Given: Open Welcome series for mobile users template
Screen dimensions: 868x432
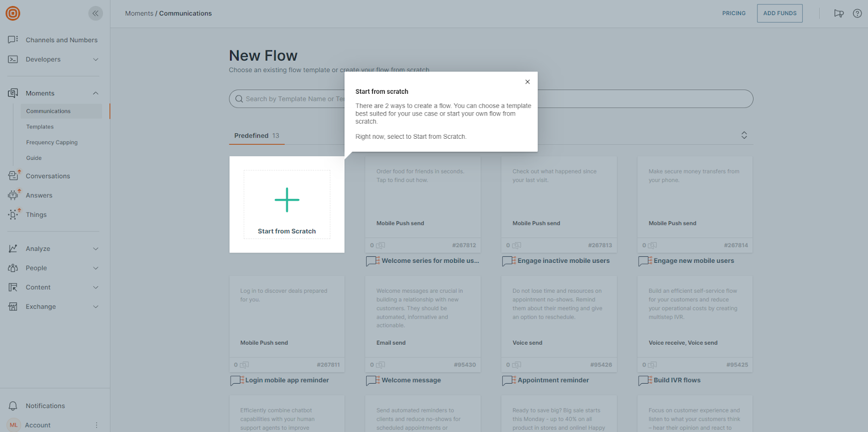Looking at the screenshot, I should 430,261.
